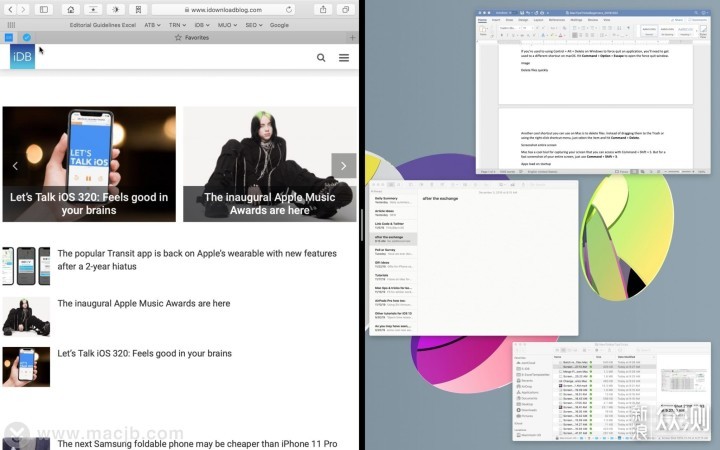720x450 pixels.
Task: Select the blue pinned tab in Safari
Action: coord(9,38)
